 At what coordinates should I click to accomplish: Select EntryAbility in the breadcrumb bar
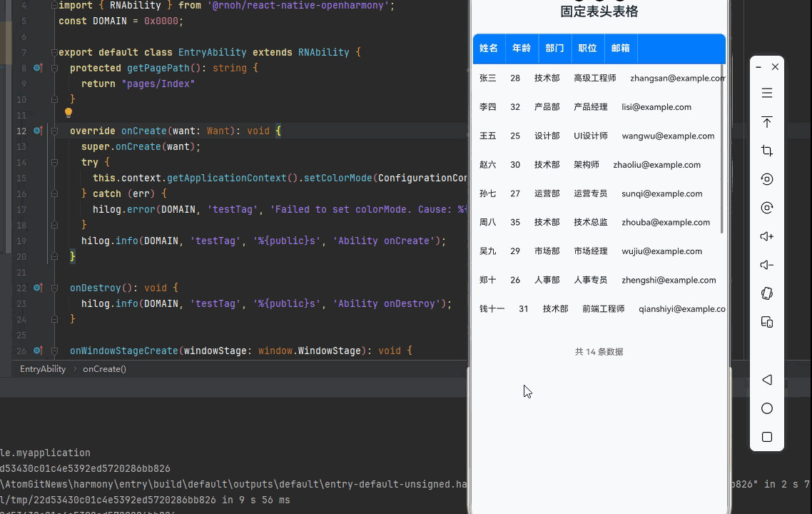click(43, 369)
